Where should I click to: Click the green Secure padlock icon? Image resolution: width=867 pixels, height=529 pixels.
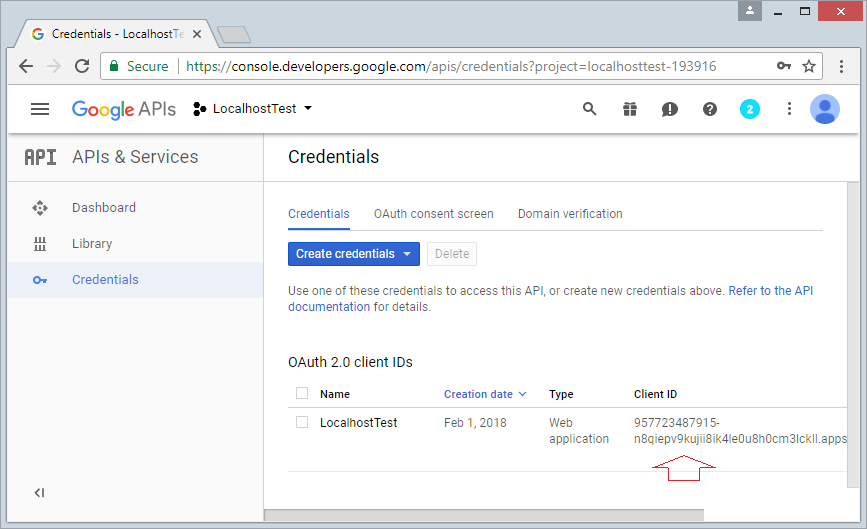(114, 66)
